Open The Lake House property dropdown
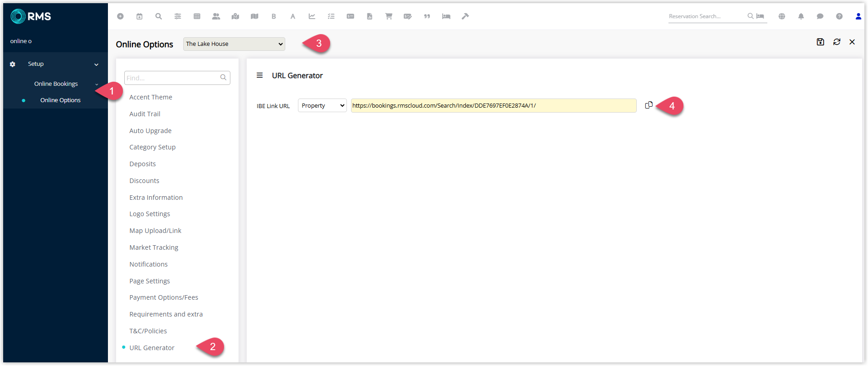The height and width of the screenshot is (366, 868). click(234, 44)
